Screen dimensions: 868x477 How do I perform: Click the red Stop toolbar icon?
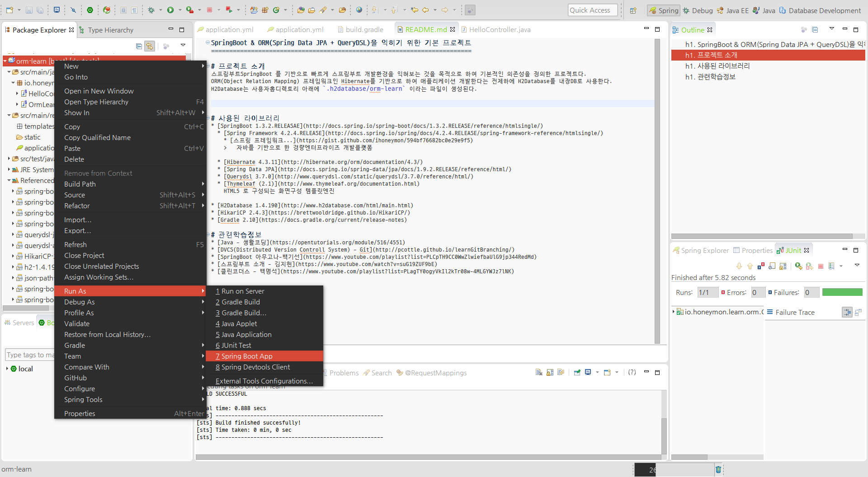point(209,10)
